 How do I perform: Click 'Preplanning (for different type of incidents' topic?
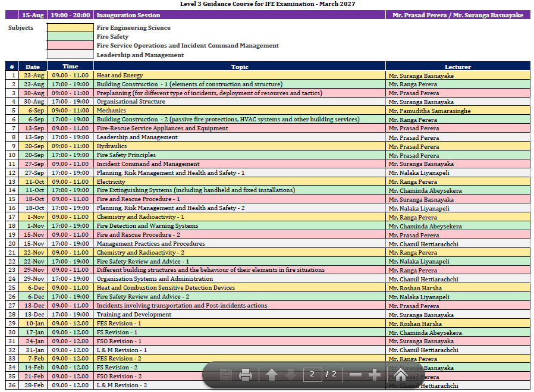click(209, 93)
